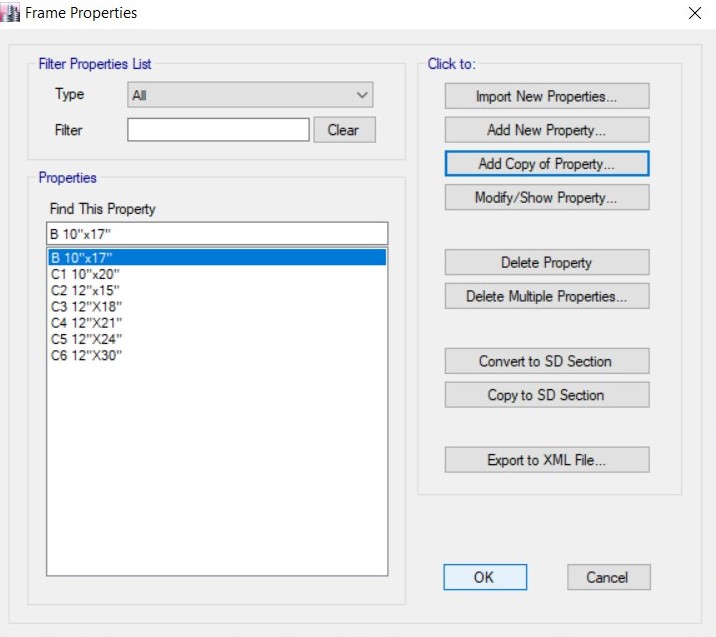Open the Type dropdown list
This screenshot has height=637, width=716.
pos(250,96)
